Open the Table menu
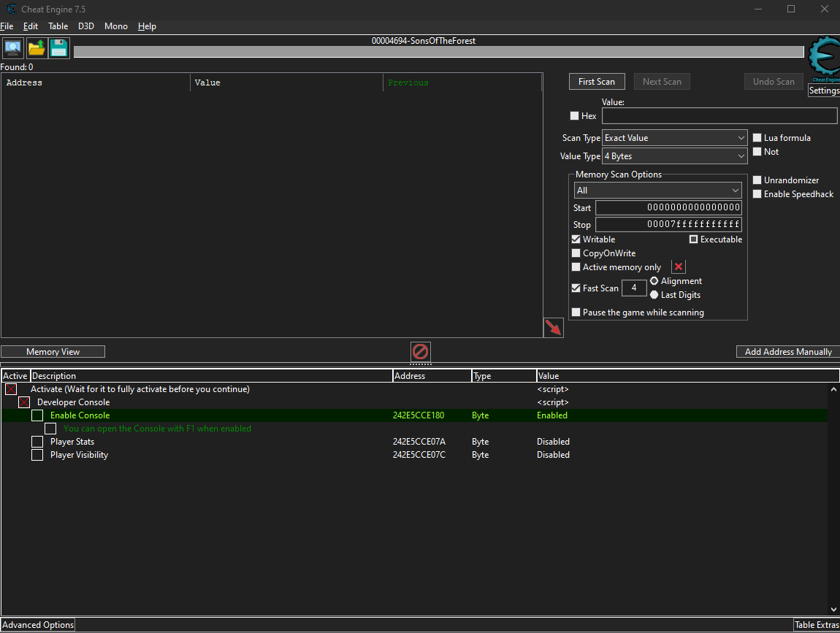The height and width of the screenshot is (633, 840). 58,26
